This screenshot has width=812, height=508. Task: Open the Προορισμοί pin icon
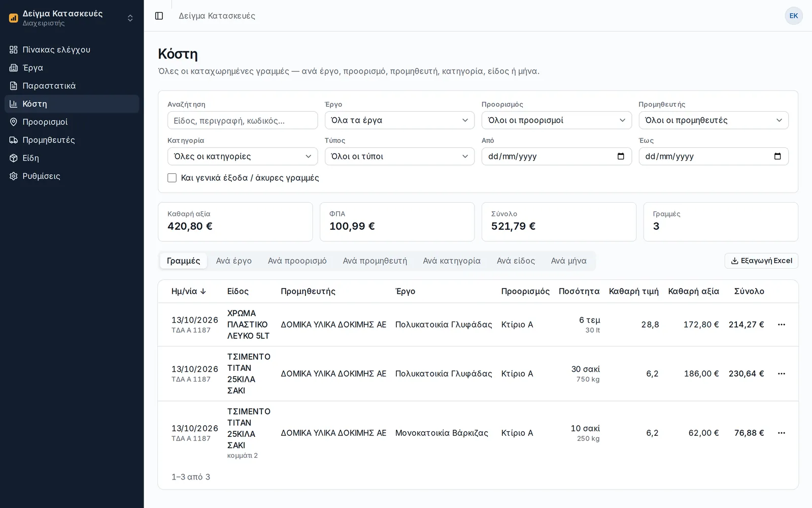[14, 122]
